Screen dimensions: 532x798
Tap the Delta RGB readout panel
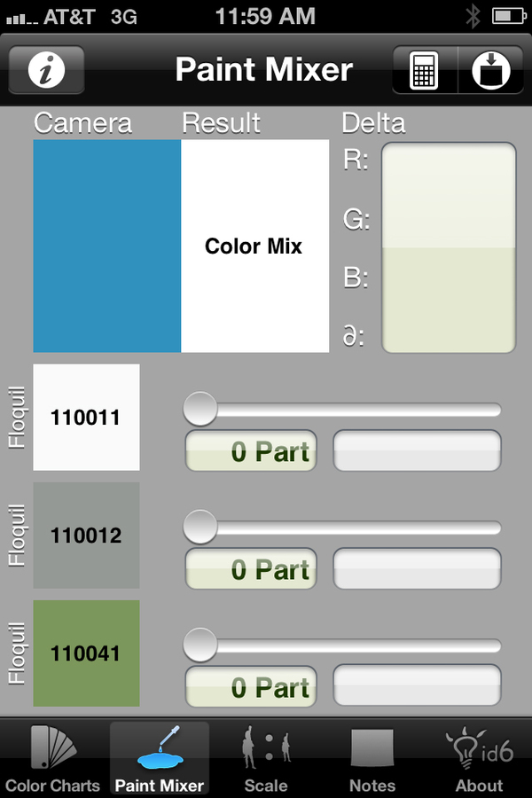[449, 248]
